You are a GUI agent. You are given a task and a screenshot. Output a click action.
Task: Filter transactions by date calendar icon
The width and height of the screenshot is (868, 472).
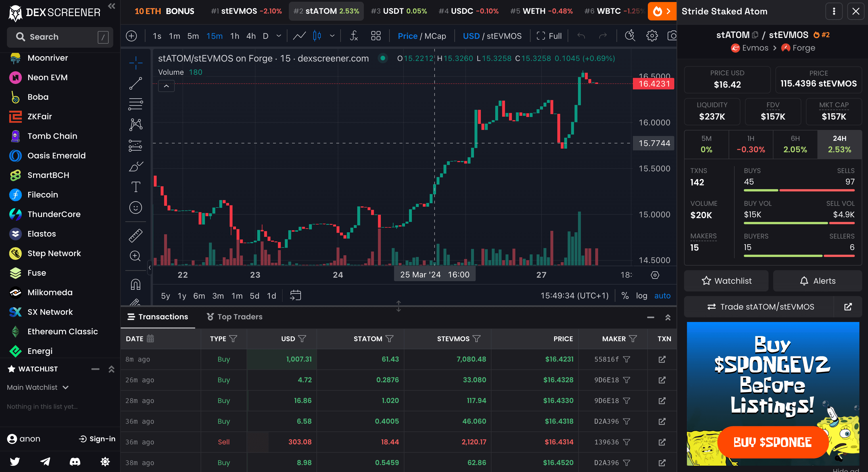pyautogui.click(x=150, y=339)
